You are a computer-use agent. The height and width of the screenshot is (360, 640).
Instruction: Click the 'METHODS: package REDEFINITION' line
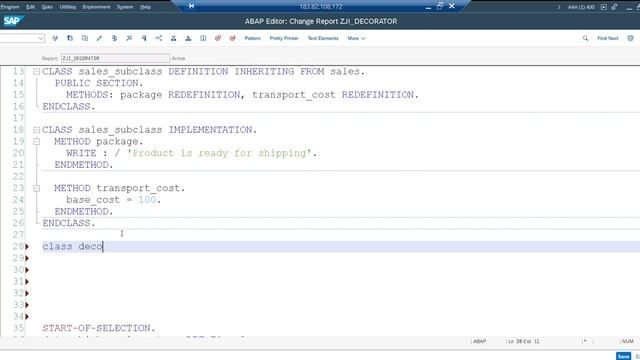[242, 95]
